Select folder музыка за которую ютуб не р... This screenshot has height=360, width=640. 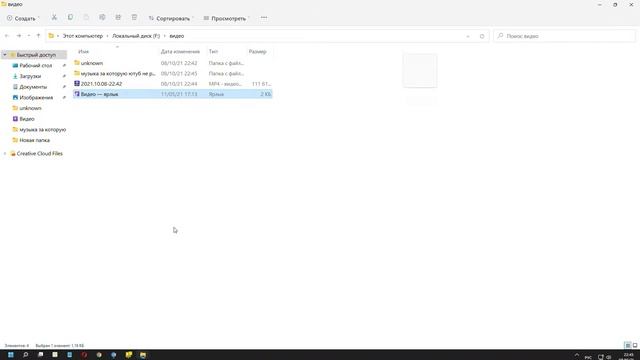point(173,73)
